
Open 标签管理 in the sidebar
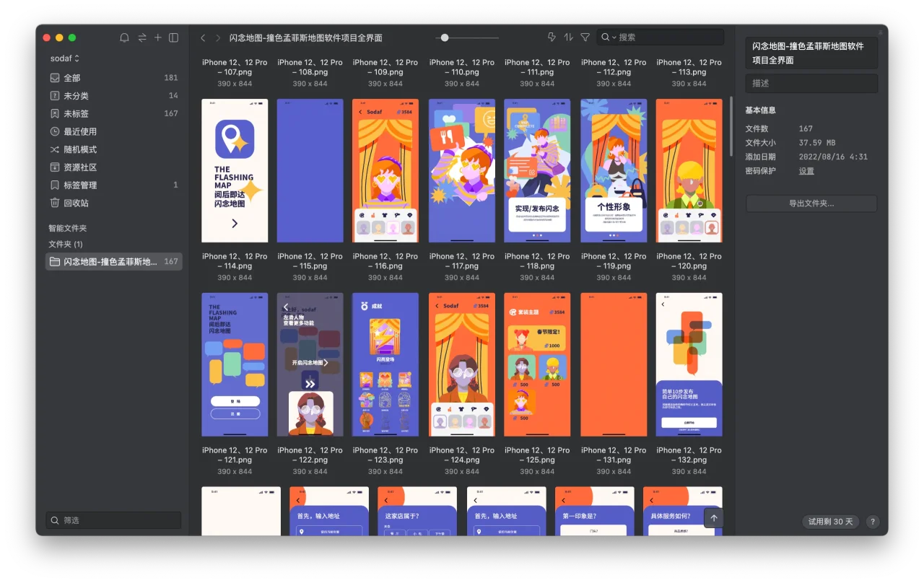(114, 185)
